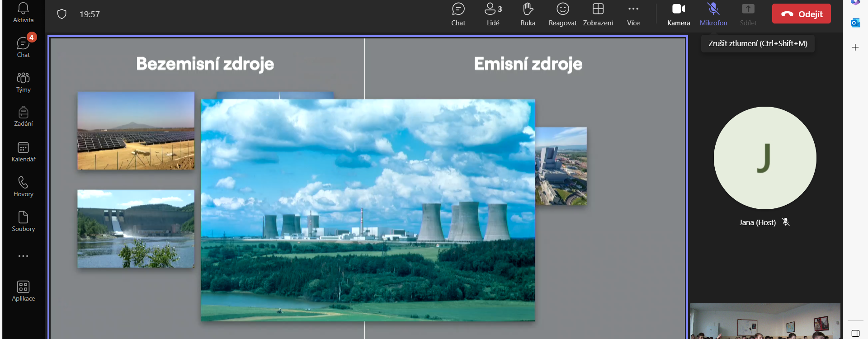Click the hydroelectric dam photo
Viewport: 868px width, 339px height.
pyautogui.click(x=136, y=229)
